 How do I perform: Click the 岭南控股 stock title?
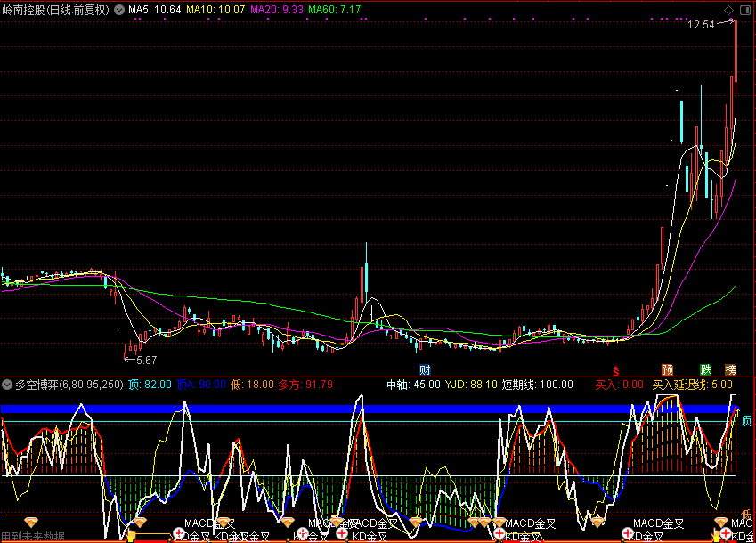(23, 10)
